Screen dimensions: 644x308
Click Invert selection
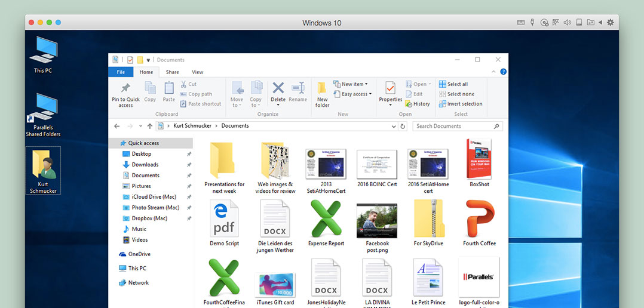click(x=461, y=104)
